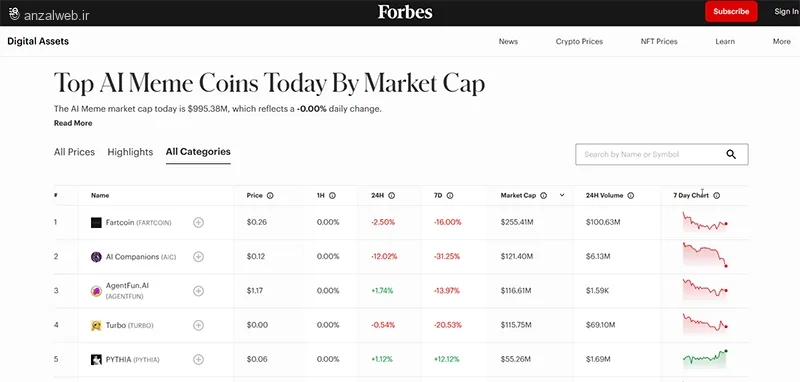The width and height of the screenshot is (800, 382).
Task: Open the Crypto Prices menu item
Action: tap(579, 41)
